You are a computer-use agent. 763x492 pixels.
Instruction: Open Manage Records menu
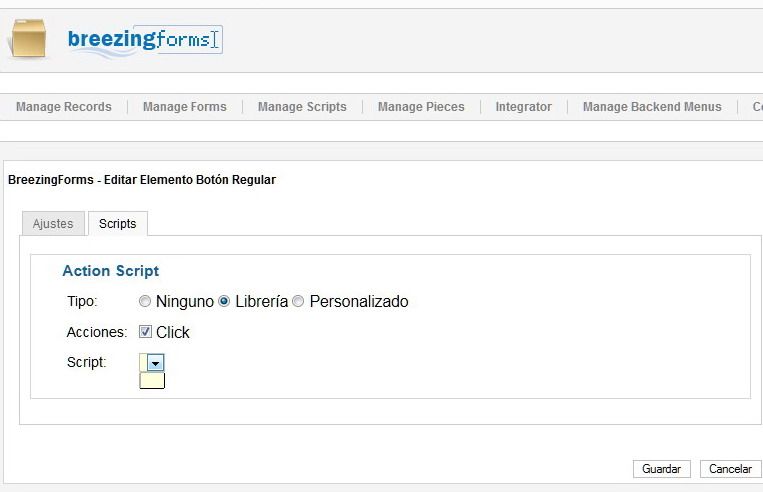(64, 107)
